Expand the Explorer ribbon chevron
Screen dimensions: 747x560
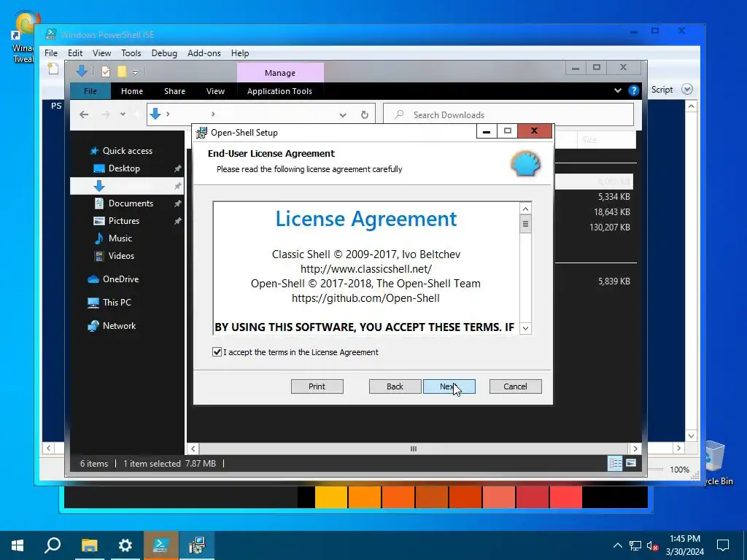[x=618, y=90]
